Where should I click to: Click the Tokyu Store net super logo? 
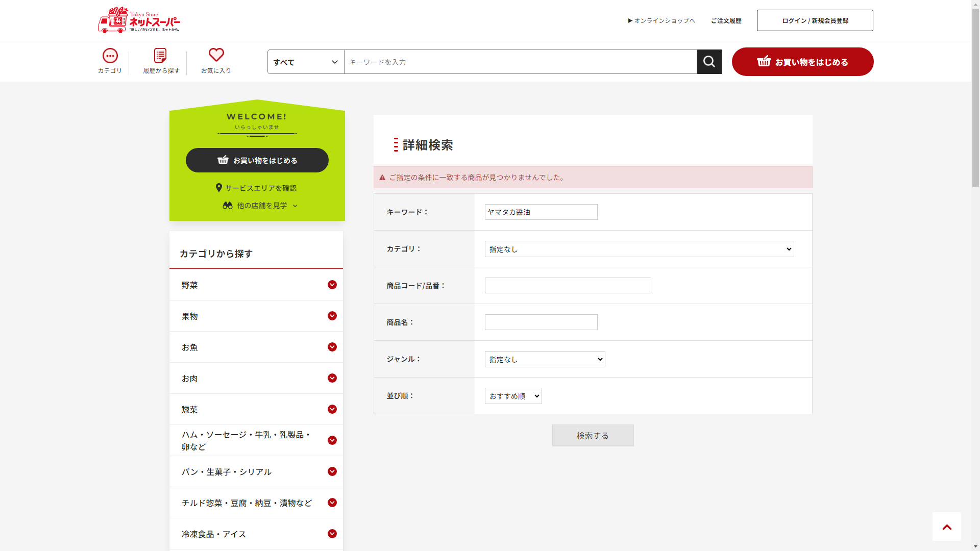tap(139, 20)
